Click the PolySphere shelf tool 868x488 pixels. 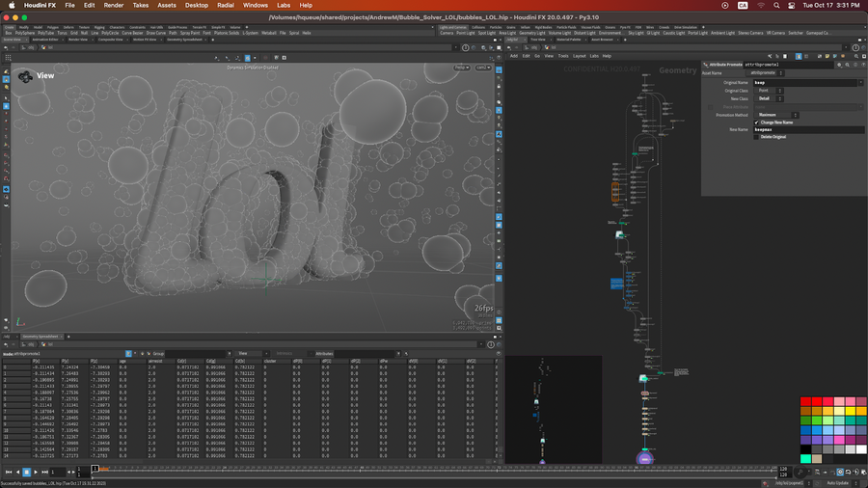click(23, 33)
